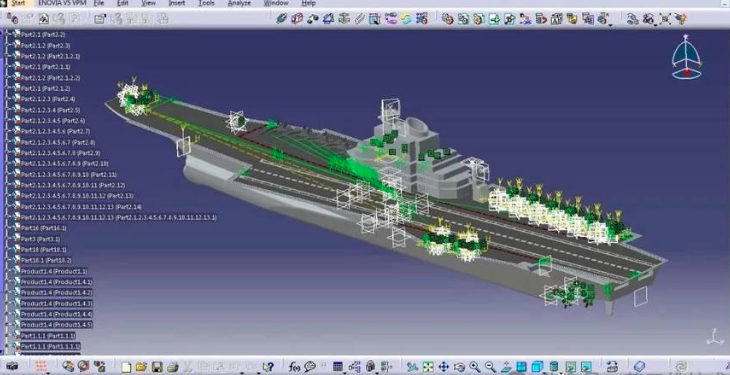
Task: Click the Zoom In magnifier
Action: (x=475, y=367)
